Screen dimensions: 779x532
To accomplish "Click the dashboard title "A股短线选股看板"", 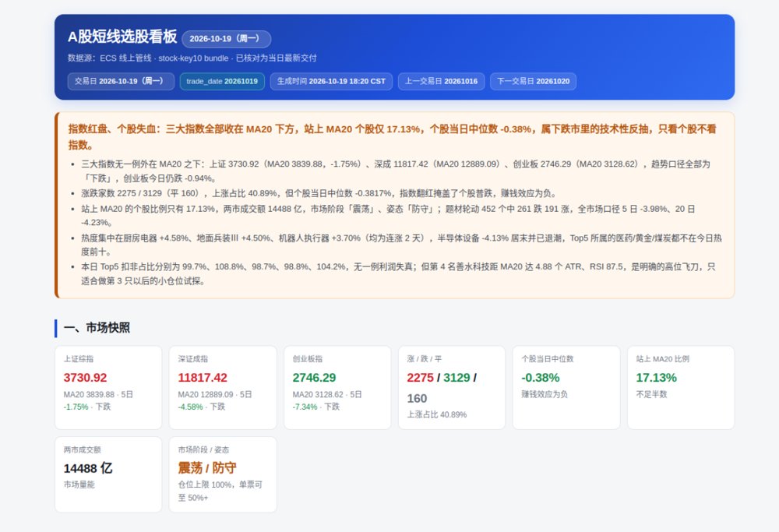I will pos(122,37).
